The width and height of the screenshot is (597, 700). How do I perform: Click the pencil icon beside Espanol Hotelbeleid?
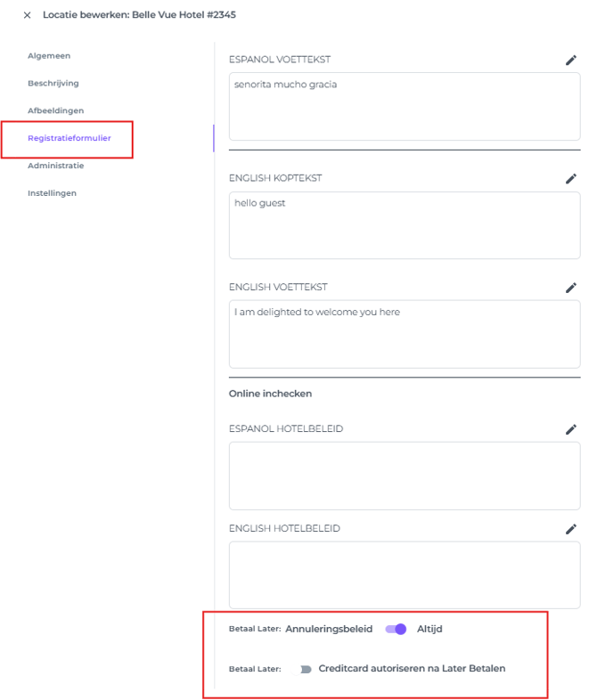[571, 429]
